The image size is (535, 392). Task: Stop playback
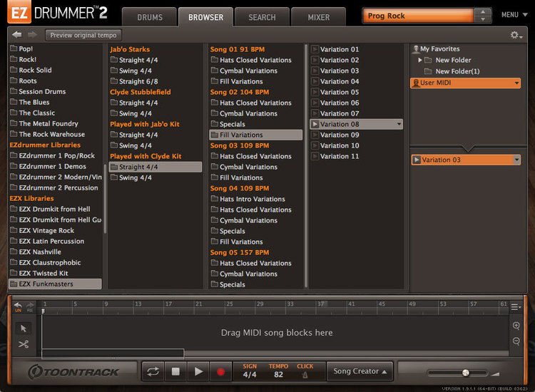175,371
